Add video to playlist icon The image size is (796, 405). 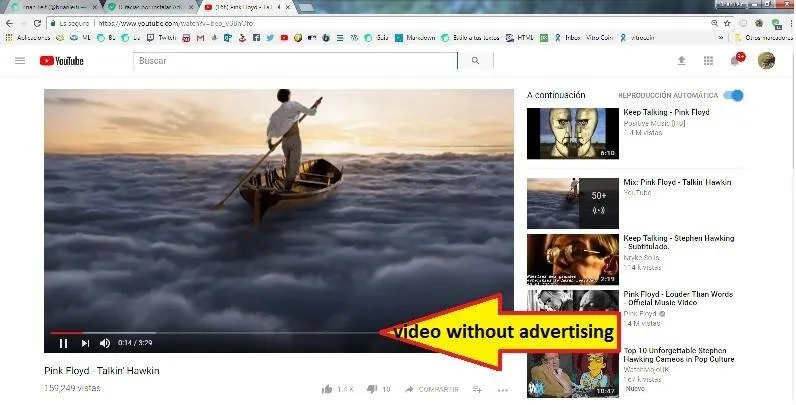477,389
